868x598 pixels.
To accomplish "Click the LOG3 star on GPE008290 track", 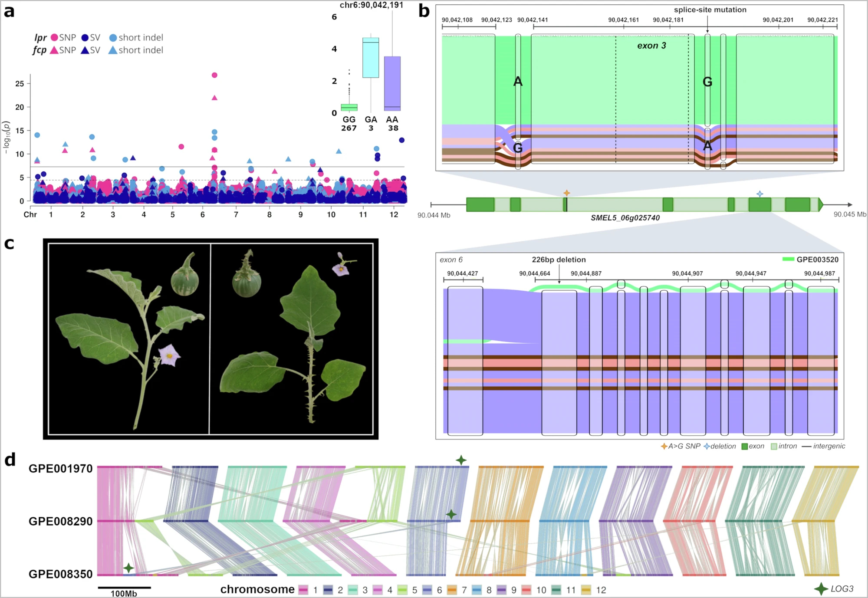I will 451,514.
